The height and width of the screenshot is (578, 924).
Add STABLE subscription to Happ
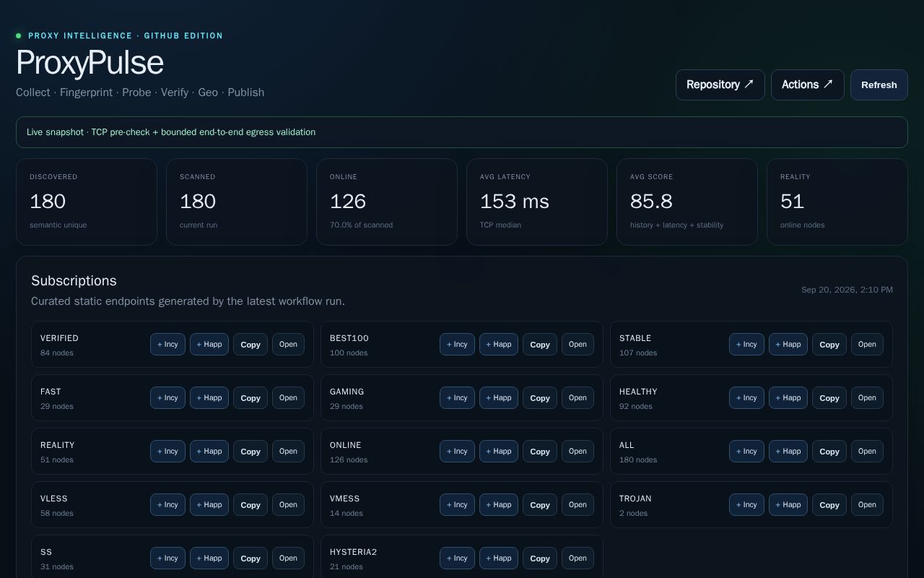788,345
